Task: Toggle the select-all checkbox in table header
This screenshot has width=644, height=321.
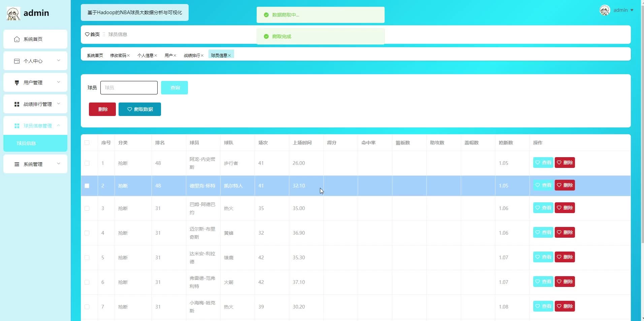Action: tap(87, 143)
